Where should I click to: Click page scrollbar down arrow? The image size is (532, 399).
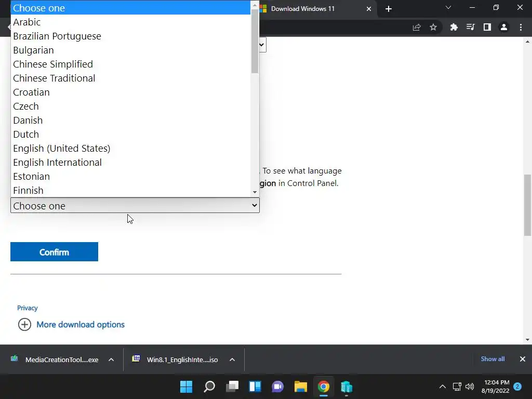527,340
